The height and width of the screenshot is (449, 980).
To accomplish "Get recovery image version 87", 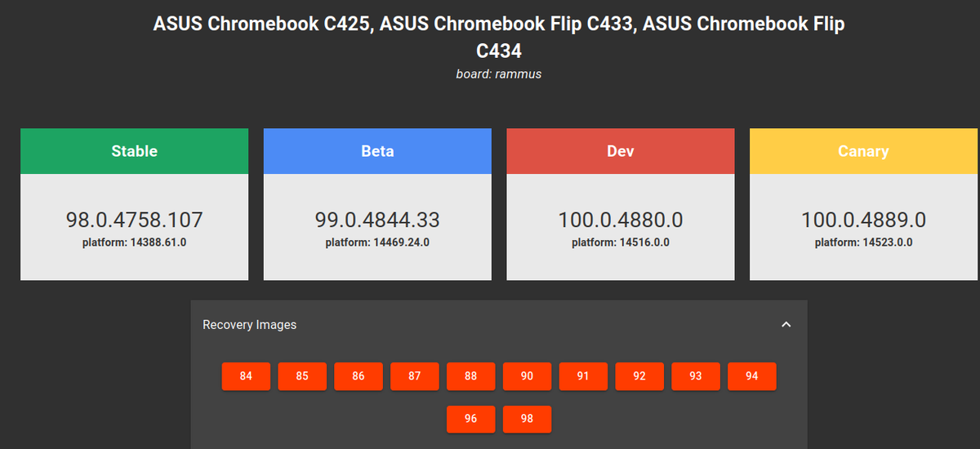I will 415,376.
